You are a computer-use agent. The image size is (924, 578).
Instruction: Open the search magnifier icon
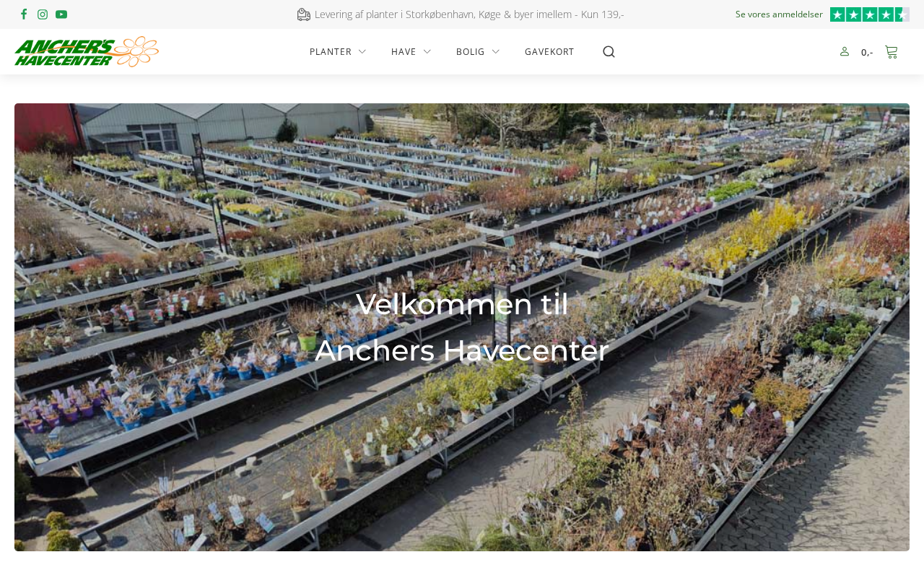(609, 51)
